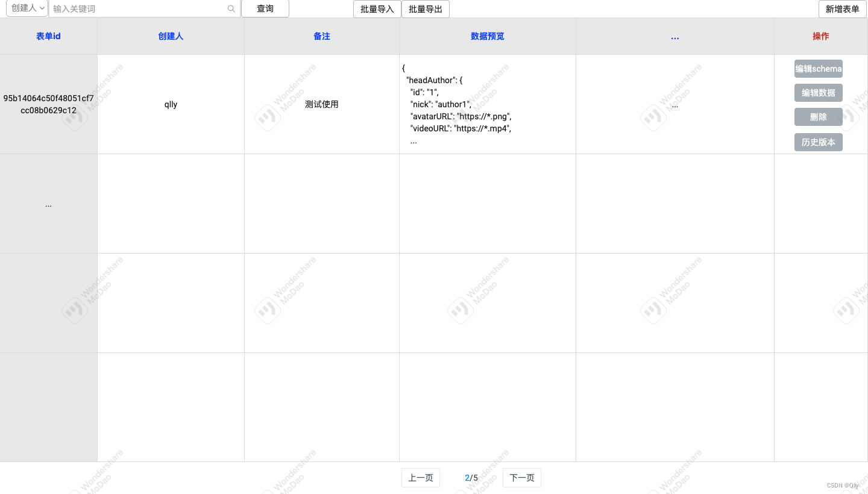Go to next page with 下一页

tap(522, 478)
